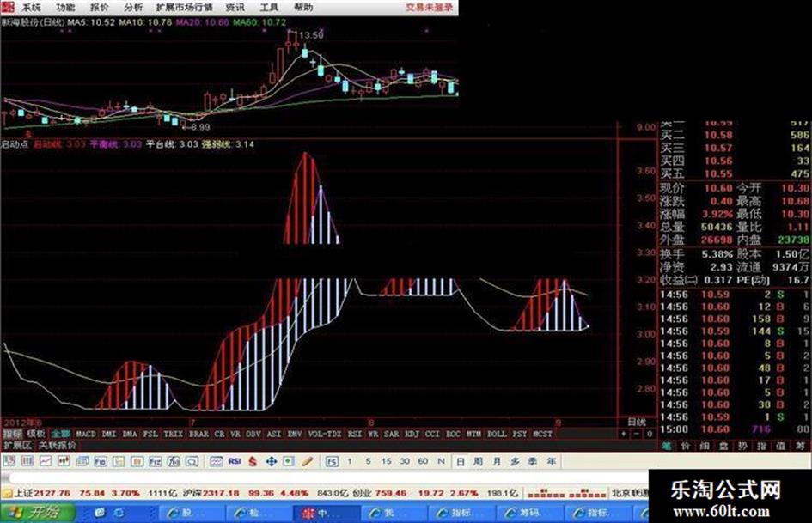The width and height of the screenshot is (812, 523).
Task: Click the red dollar-sign toolbar icon
Action: point(253,461)
